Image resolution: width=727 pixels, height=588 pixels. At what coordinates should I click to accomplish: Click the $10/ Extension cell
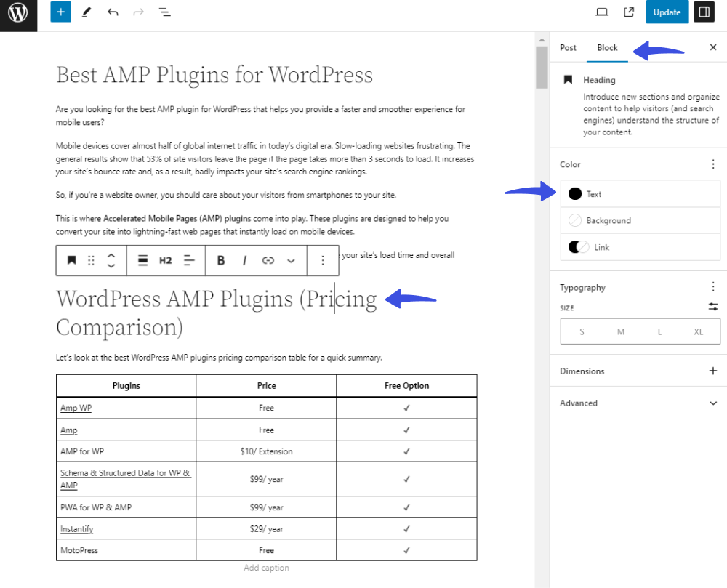tap(266, 451)
